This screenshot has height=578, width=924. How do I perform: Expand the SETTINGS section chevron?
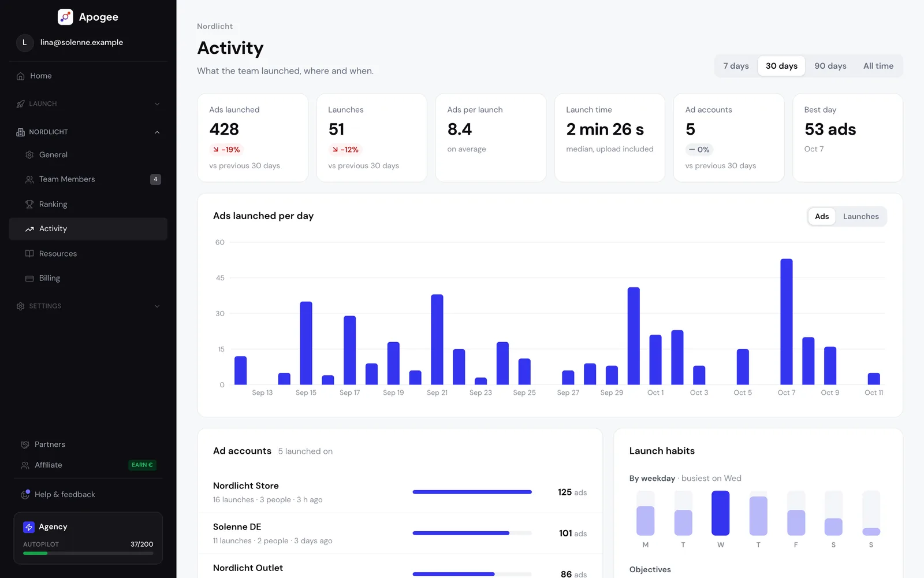[x=157, y=306]
